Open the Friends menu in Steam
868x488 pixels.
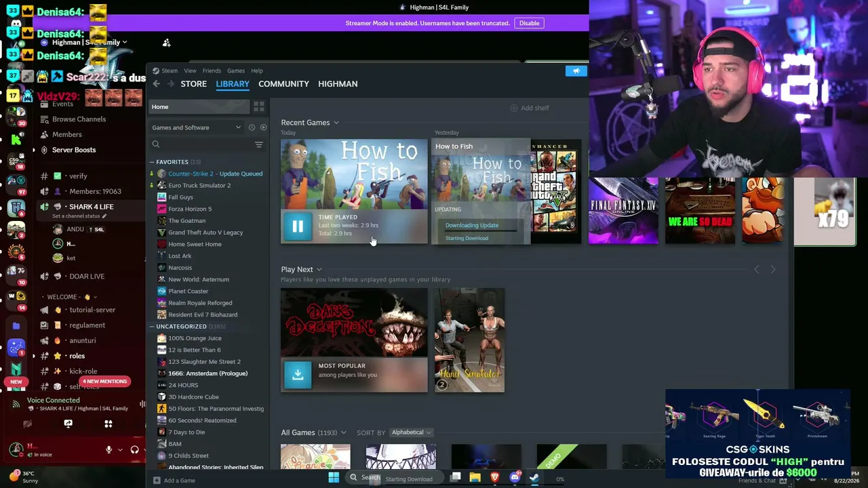pyautogui.click(x=212, y=70)
